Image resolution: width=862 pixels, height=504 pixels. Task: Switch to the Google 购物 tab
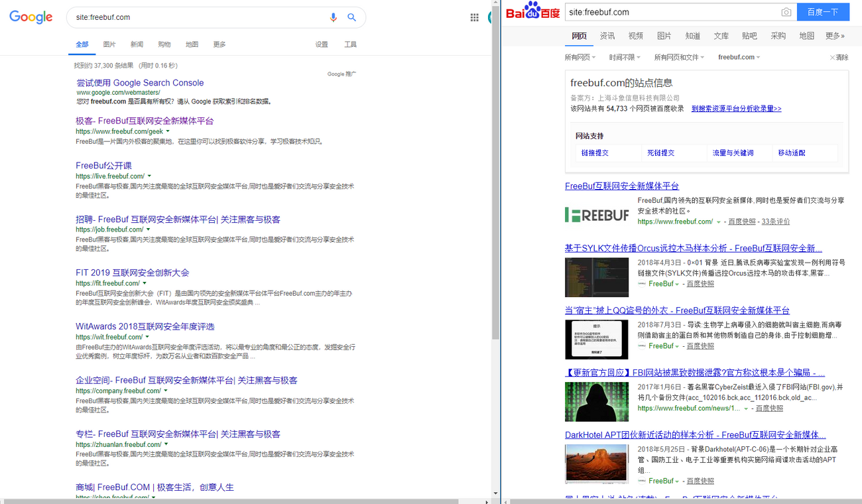(x=164, y=44)
